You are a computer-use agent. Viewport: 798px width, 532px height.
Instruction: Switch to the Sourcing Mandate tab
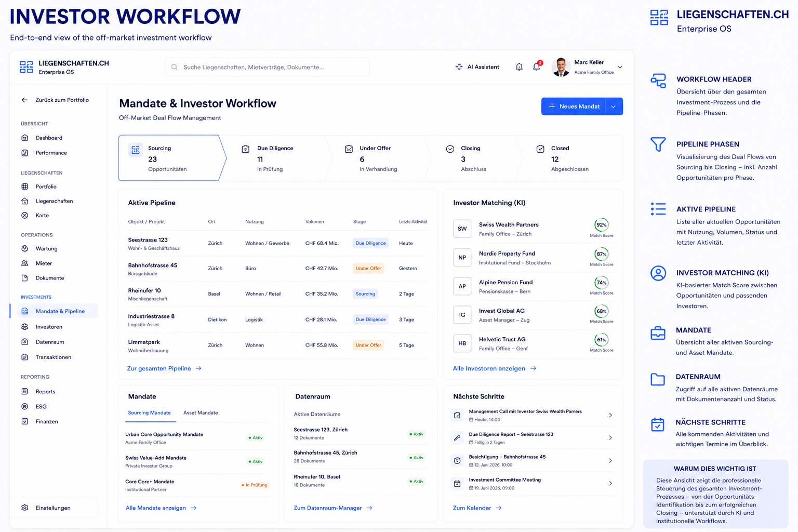point(149,413)
